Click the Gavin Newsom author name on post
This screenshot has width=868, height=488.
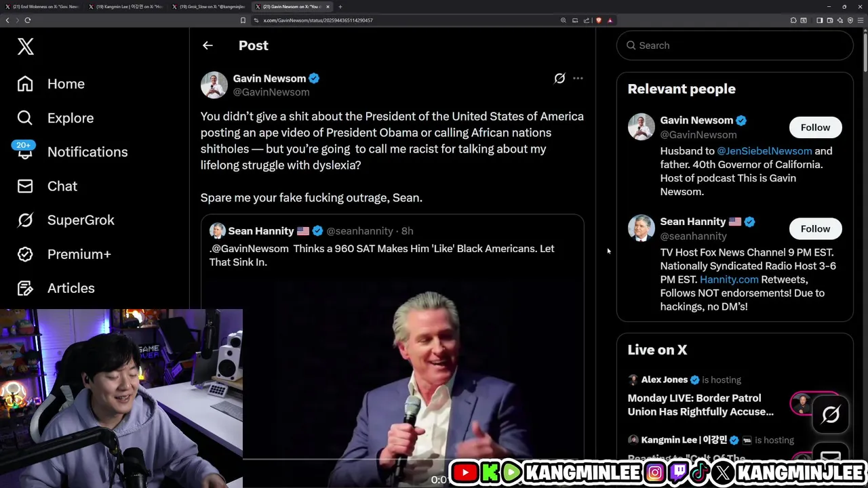point(269,79)
